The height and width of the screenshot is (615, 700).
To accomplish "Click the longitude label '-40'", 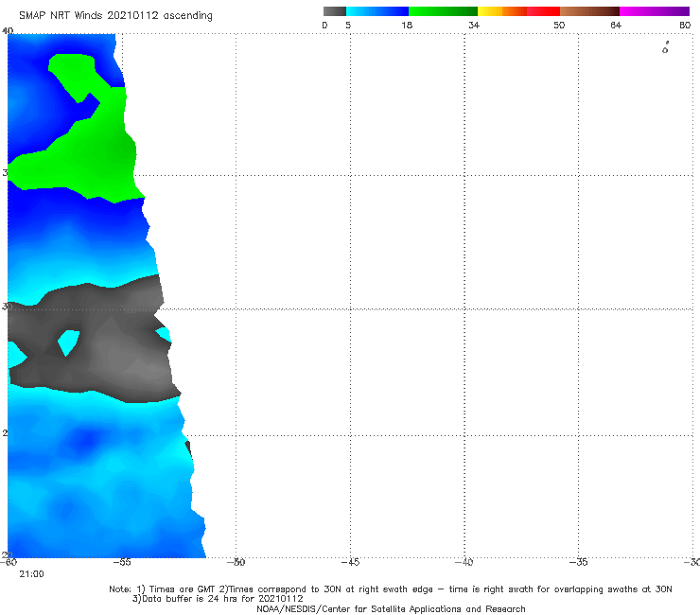I will pos(464,562).
